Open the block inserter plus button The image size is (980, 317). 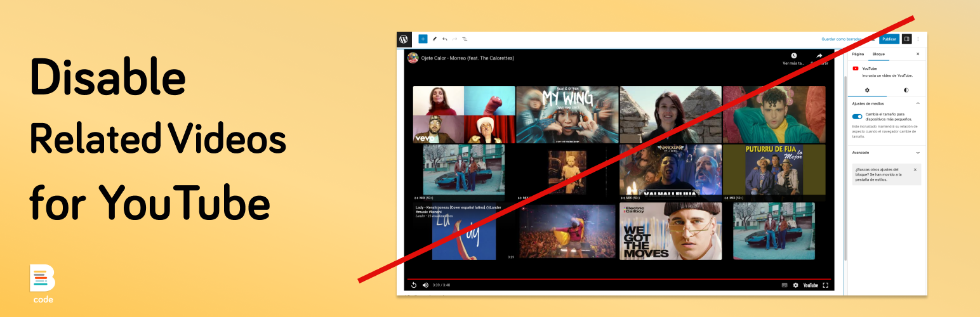423,39
